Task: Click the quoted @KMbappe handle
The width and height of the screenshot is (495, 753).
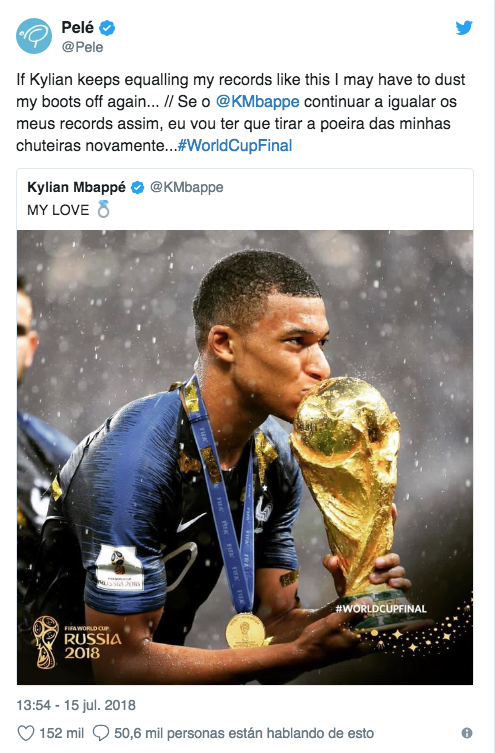Action: (187, 187)
